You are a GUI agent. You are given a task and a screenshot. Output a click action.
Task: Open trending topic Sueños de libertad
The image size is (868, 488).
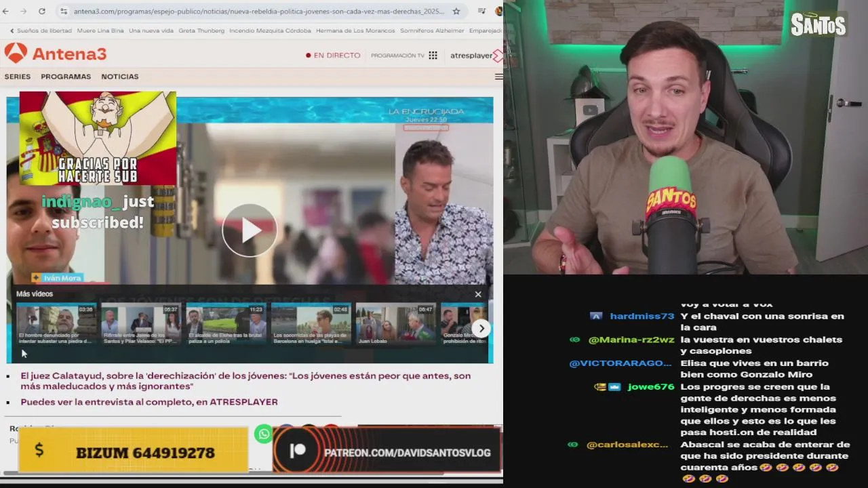pos(44,30)
